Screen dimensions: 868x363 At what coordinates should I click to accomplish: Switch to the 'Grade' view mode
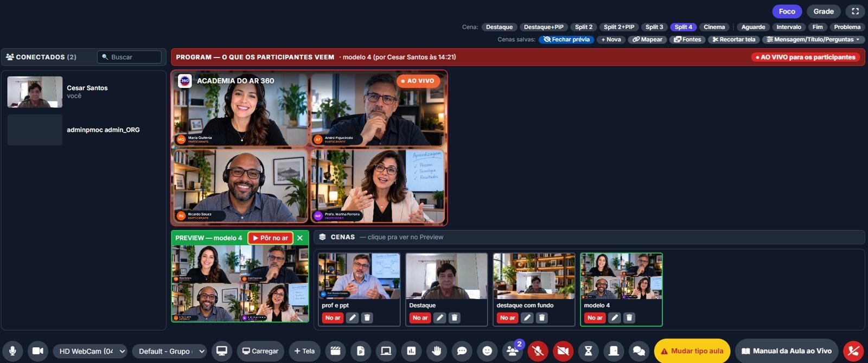pos(824,11)
